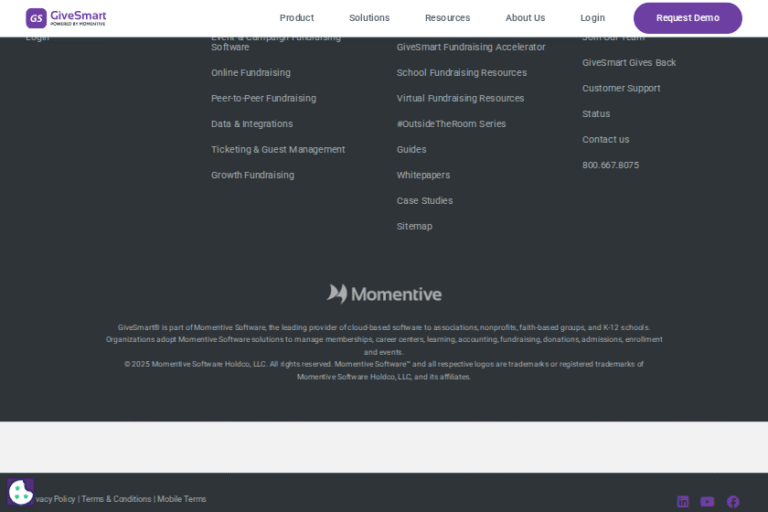Image resolution: width=768 pixels, height=512 pixels.
Task: Visit the LinkedIn social icon
Action: point(683,502)
